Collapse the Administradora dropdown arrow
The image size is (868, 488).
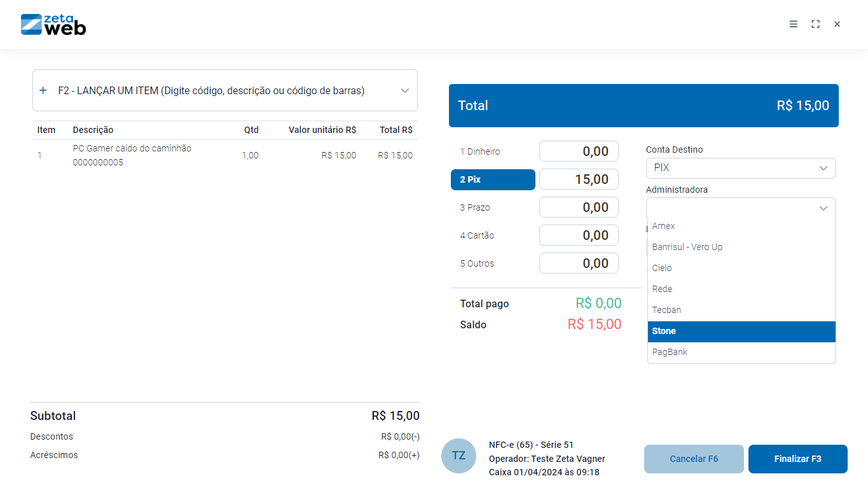point(823,208)
